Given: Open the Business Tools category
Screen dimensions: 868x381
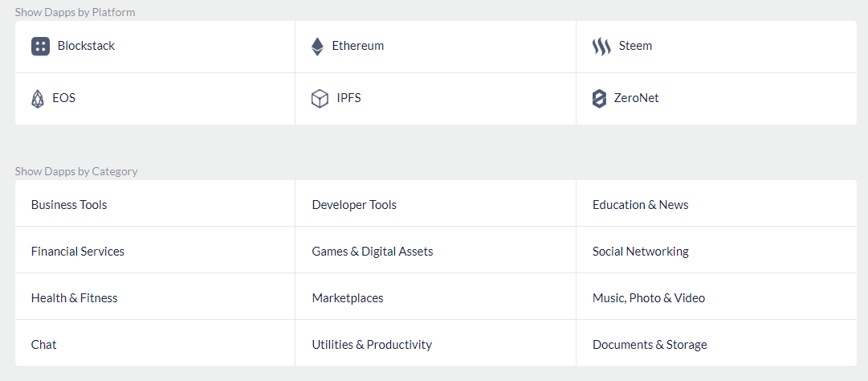Looking at the screenshot, I should tap(69, 205).
